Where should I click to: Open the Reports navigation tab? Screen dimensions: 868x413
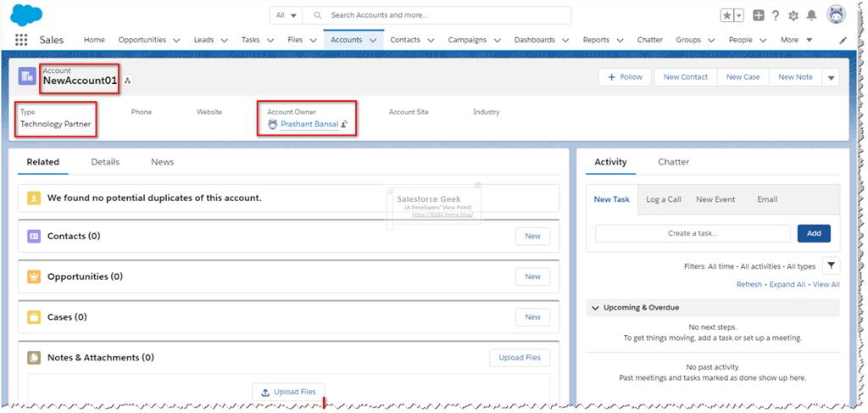click(x=596, y=40)
